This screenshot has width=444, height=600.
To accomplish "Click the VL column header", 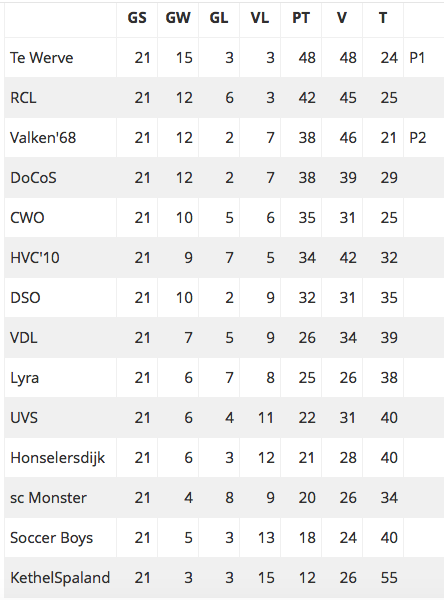I will [260, 18].
